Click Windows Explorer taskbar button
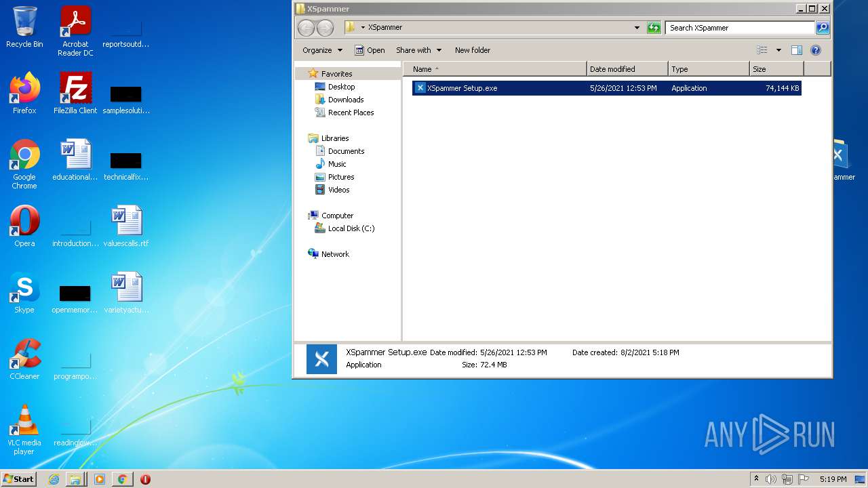The width and height of the screenshot is (868, 488). 75,479
